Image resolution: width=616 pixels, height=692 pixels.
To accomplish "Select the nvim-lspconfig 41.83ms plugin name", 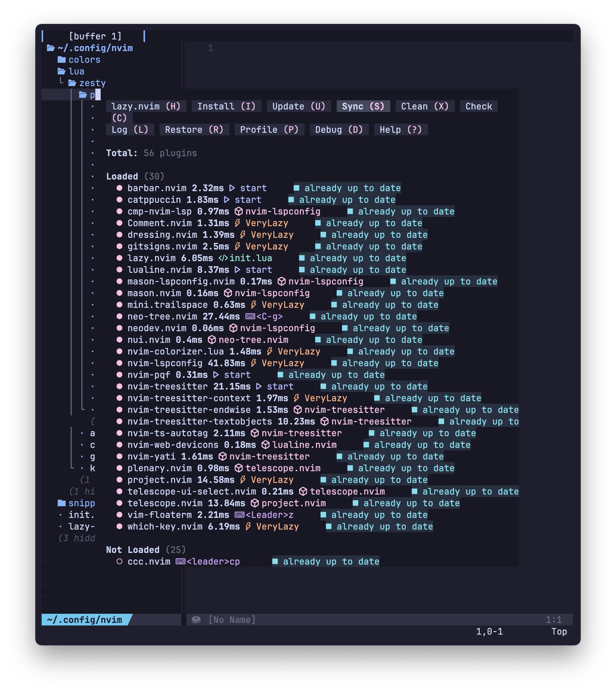I will (x=165, y=363).
